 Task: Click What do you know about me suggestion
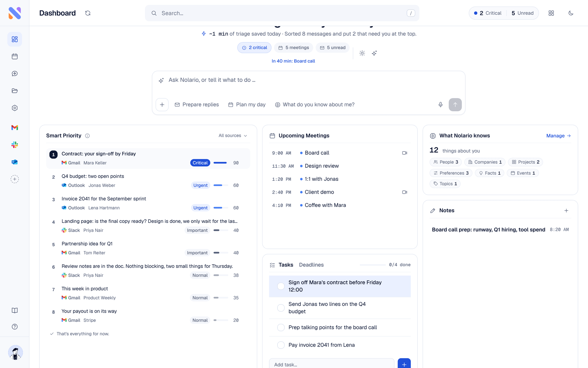tap(315, 105)
